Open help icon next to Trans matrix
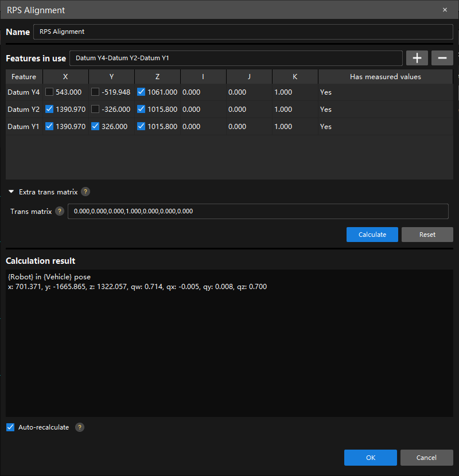Viewport: 459px width, 476px height. (x=60, y=211)
